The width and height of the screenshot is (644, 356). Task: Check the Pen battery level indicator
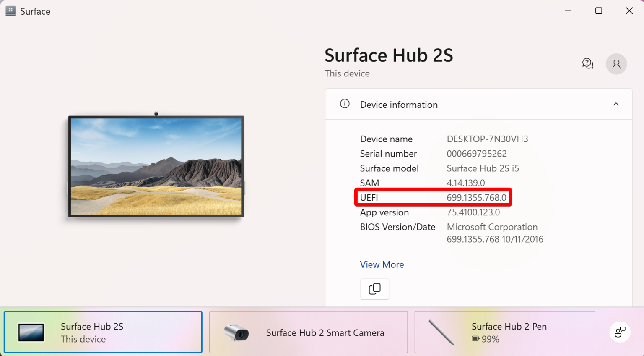tap(475, 339)
